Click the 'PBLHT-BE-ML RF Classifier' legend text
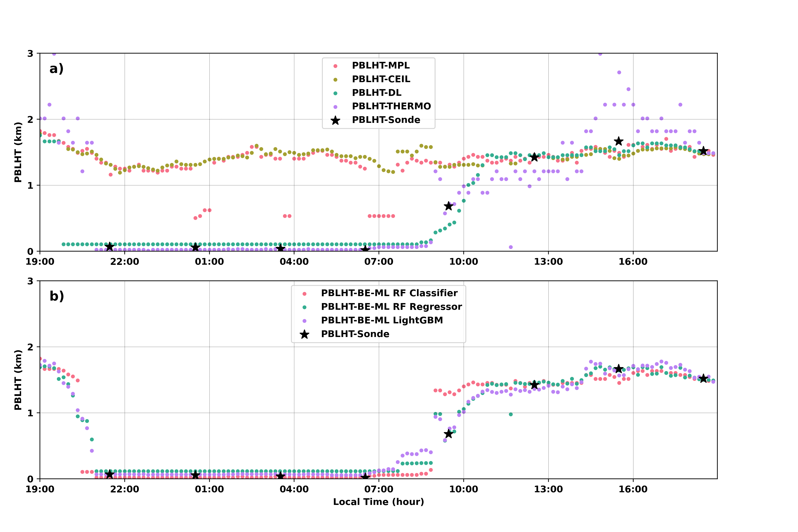The height and width of the screenshot is (532, 798). tap(389, 293)
